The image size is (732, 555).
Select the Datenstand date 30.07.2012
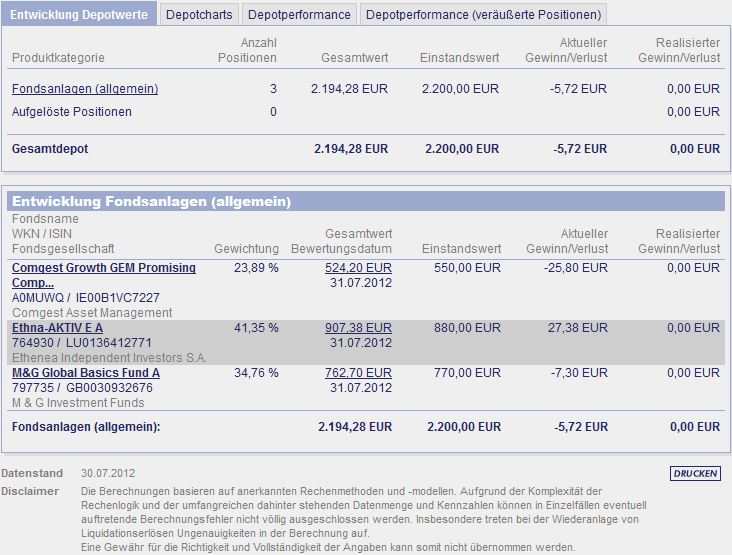click(x=108, y=473)
